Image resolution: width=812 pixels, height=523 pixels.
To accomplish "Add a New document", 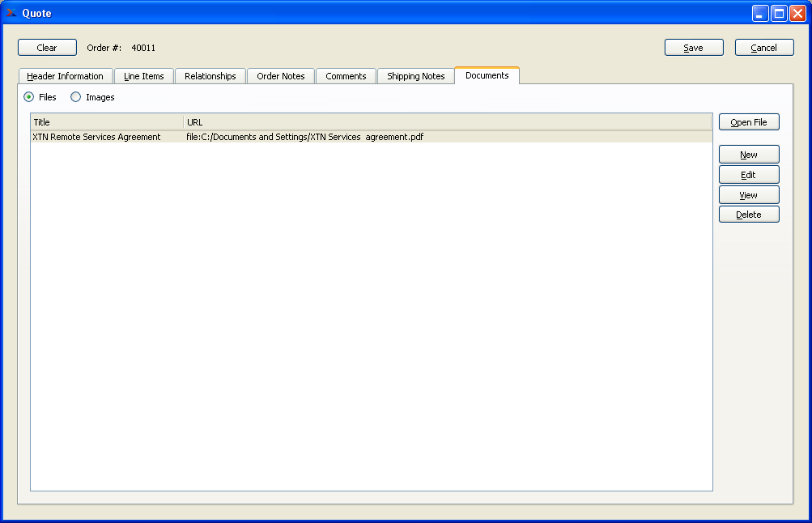I will [749, 155].
